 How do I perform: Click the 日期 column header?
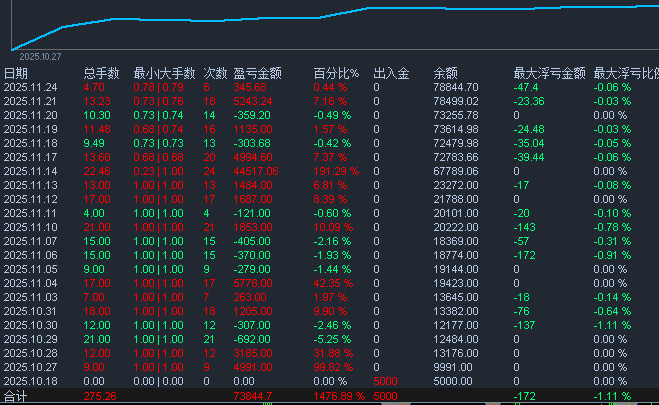pyautogui.click(x=16, y=73)
